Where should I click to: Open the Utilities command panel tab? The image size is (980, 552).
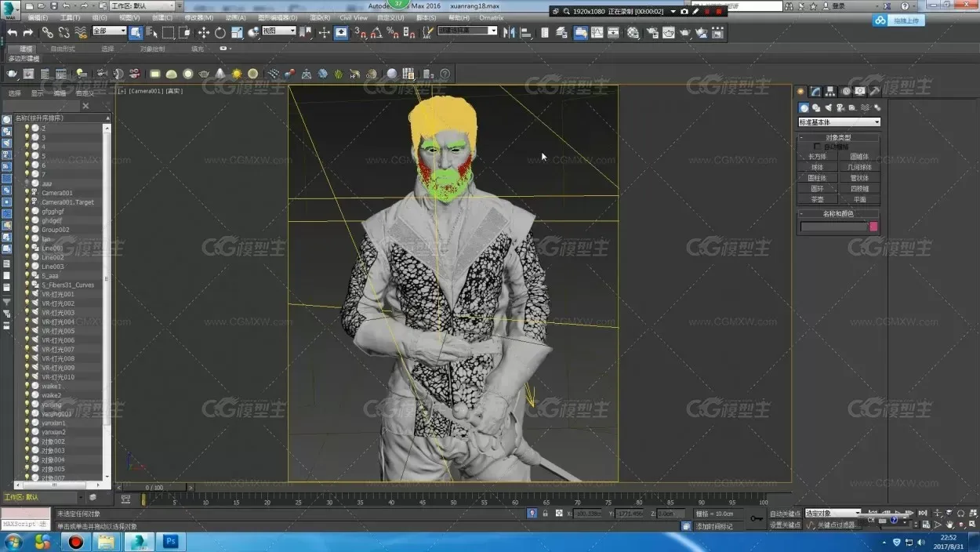click(x=874, y=91)
